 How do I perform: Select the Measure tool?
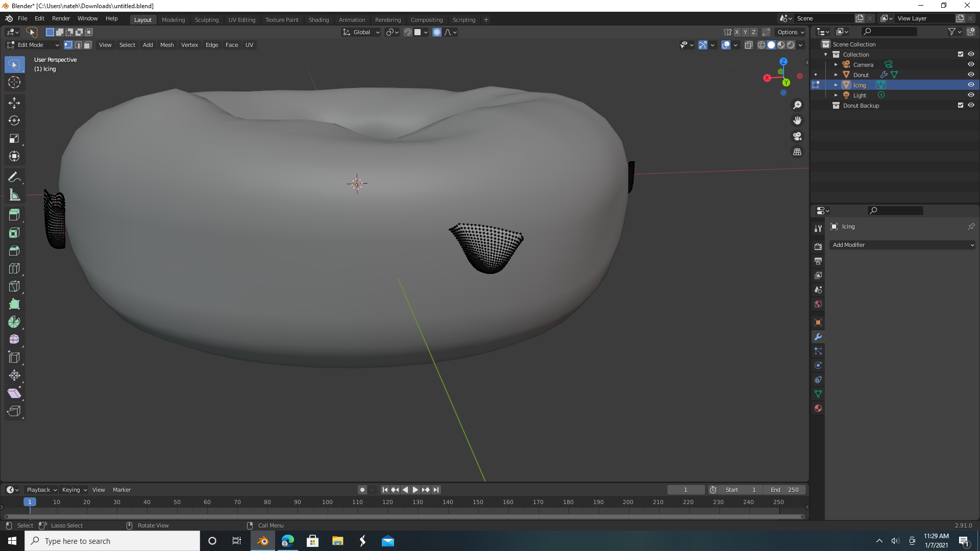tap(14, 195)
